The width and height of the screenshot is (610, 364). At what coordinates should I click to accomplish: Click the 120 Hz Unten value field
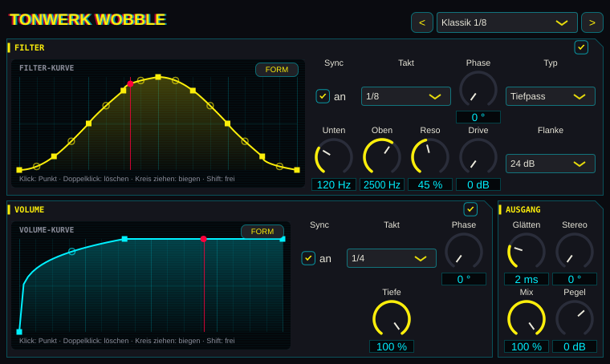334,184
